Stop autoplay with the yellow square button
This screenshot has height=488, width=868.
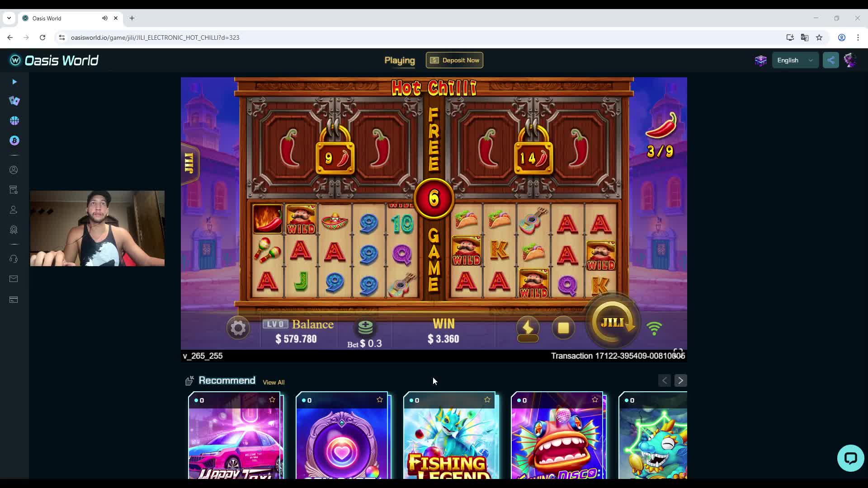pyautogui.click(x=563, y=328)
